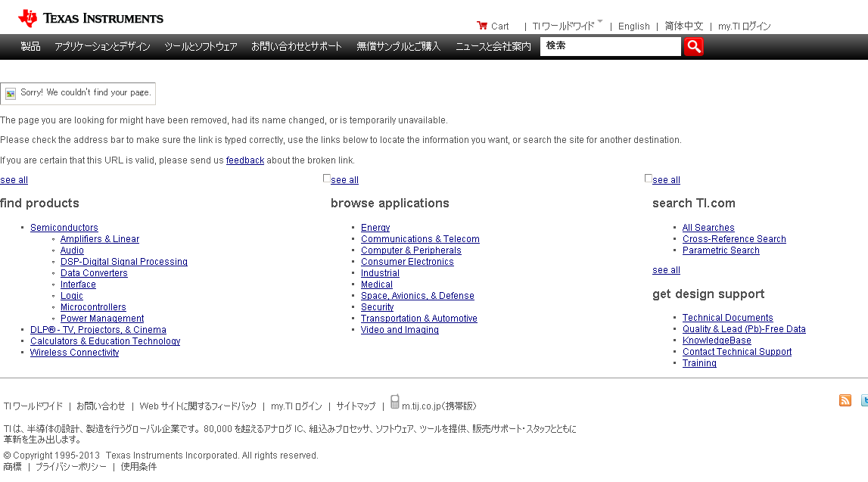This screenshot has width=868, height=482.
Task: Open the Medical applications link
Action: 376,285
